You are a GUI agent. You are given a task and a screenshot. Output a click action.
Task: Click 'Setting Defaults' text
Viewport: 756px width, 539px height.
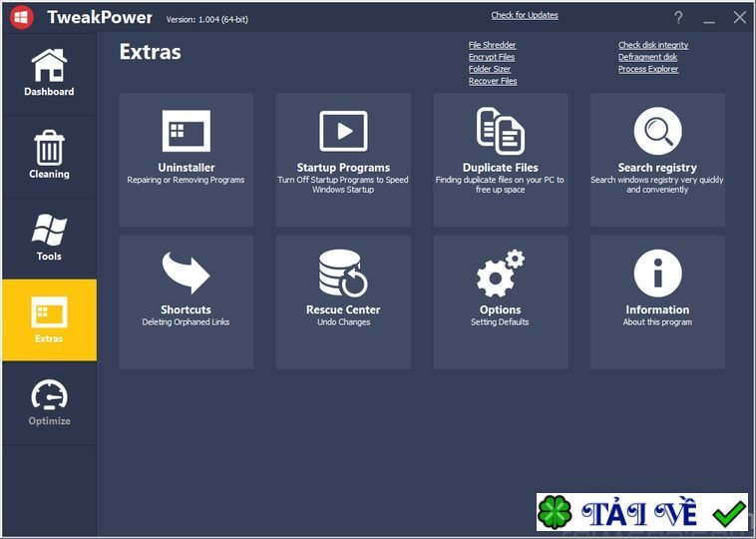pyautogui.click(x=500, y=322)
